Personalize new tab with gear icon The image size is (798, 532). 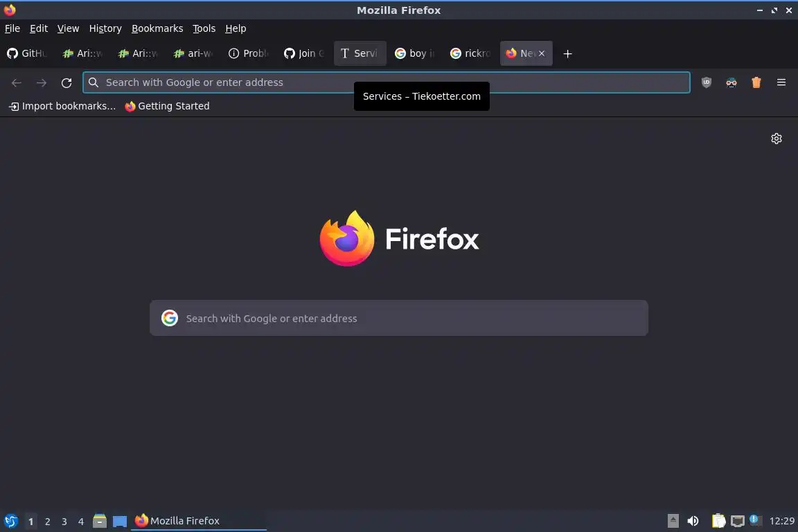coord(776,139)
